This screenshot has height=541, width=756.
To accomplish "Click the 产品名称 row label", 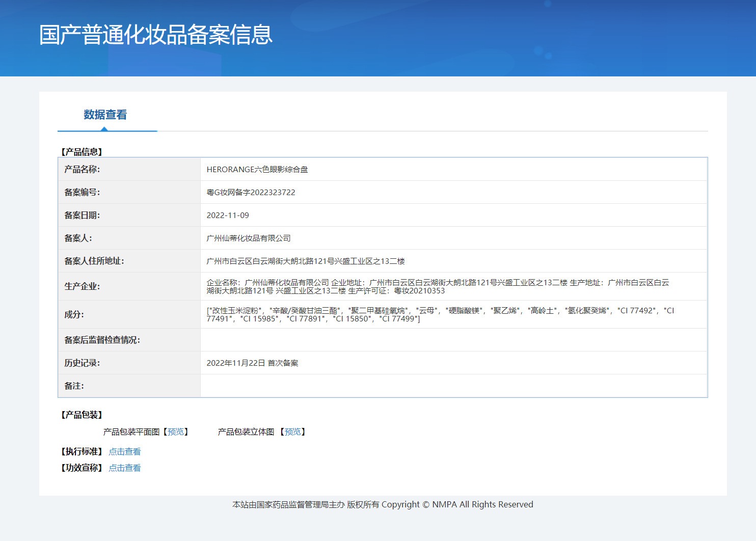I will (82, 169).
